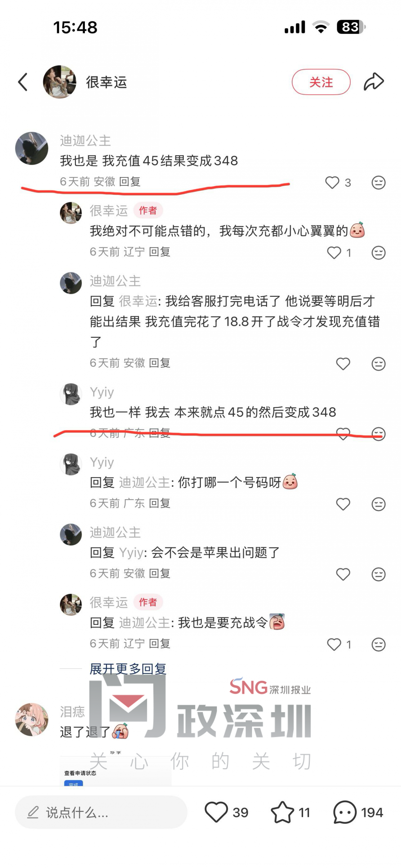Like the post with heart showing 39
The height and width of the screenshot is (868, 401).
point(216,812)
